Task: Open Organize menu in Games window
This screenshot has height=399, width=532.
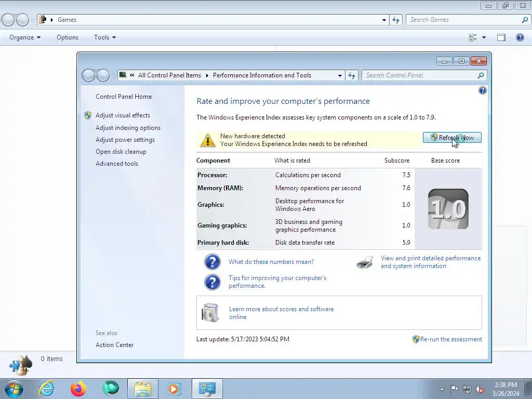Action: click(25, 37)
